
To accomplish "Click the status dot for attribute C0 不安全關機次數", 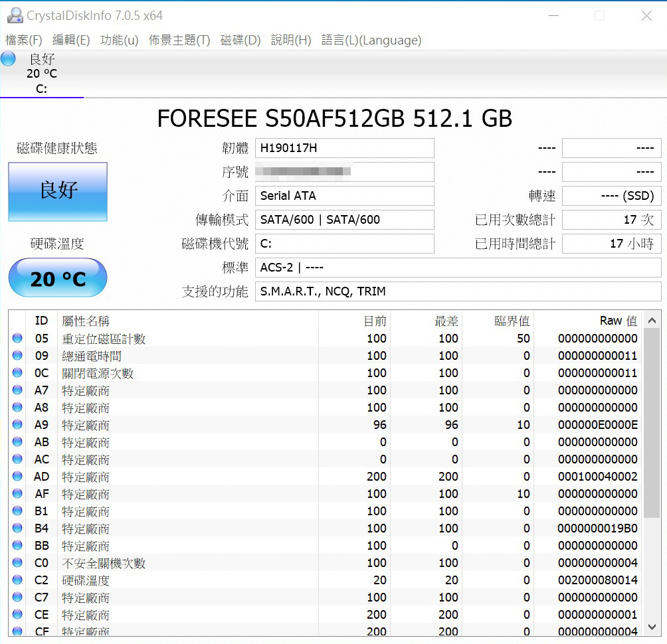I will click(x=17, y=563).
